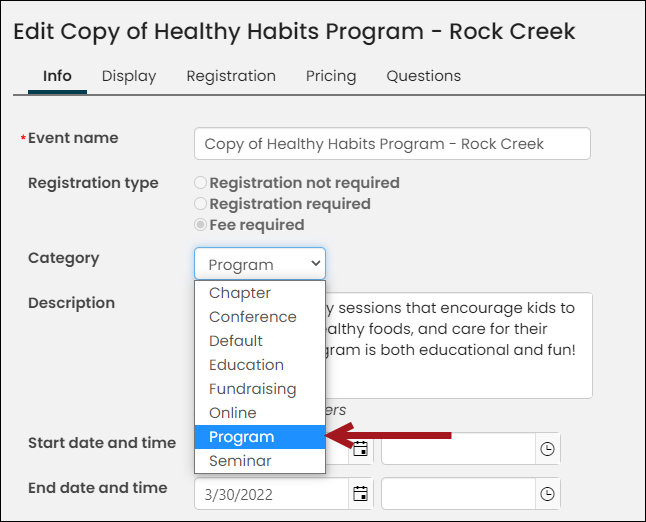646x522 pixels.
Task: Open the start time clock picker icon
Action: point(547,449)
